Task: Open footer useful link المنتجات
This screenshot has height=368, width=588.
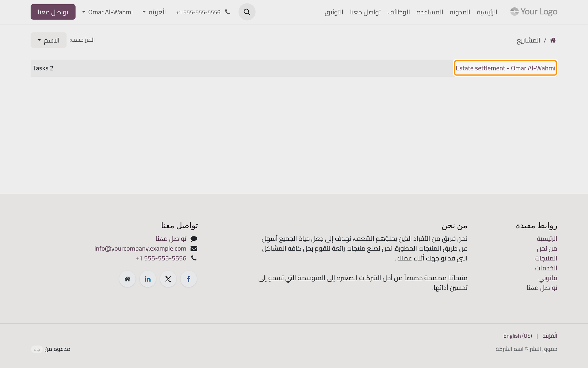Action: coord(546,258)
